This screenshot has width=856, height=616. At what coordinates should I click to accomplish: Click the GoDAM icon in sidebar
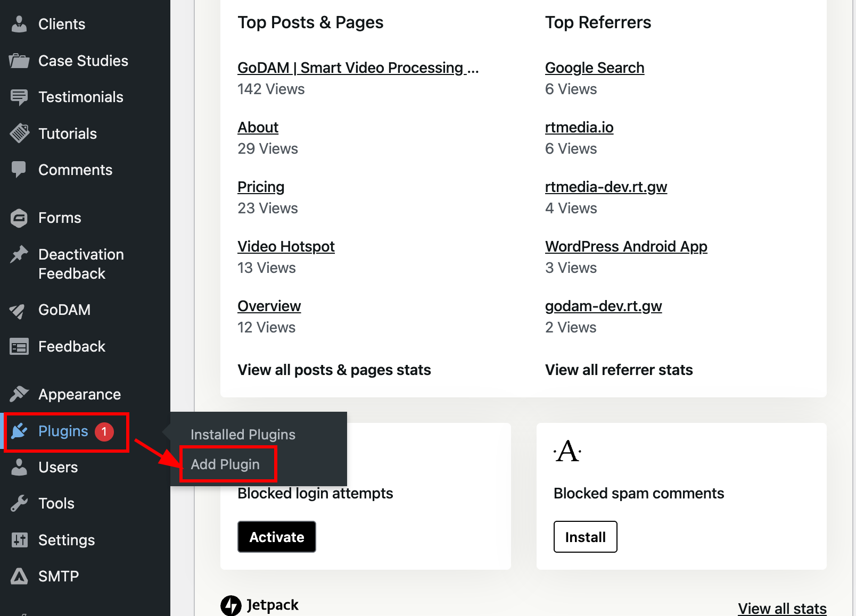click(17, 311)
